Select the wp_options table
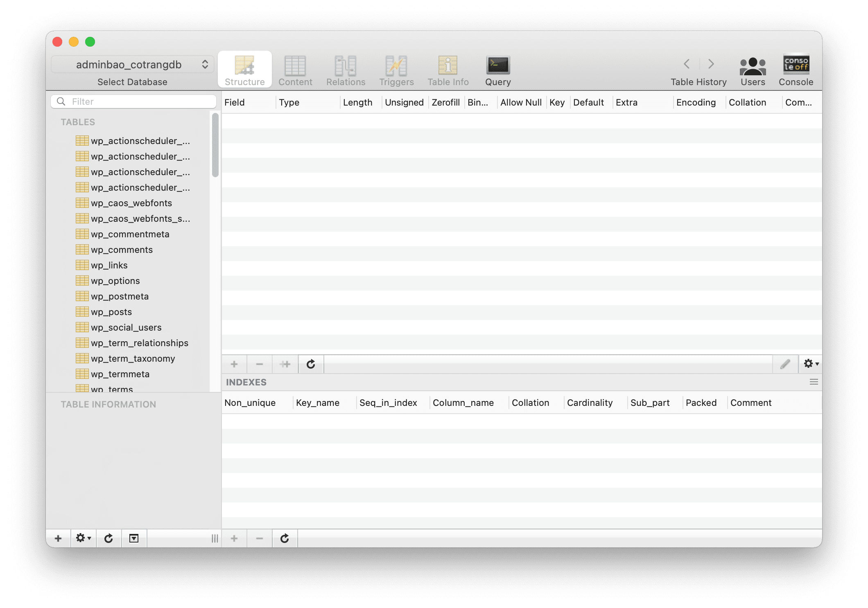This screenshot has width=868, height=608. point(115,281)
